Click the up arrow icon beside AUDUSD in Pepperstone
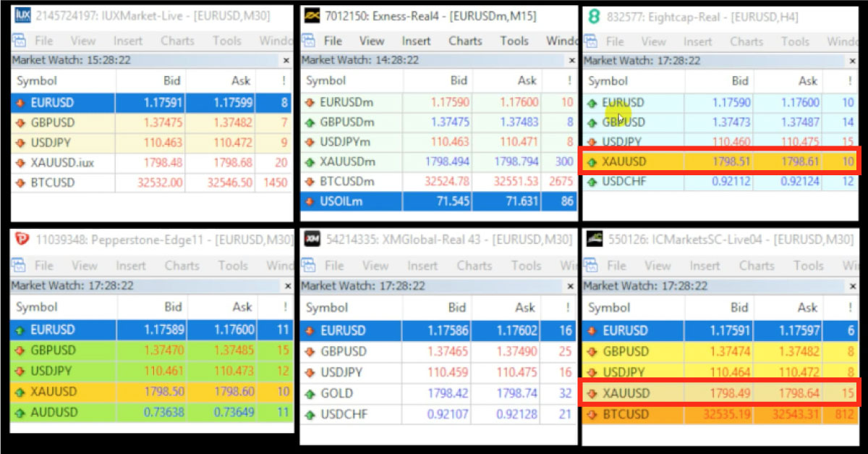The width and height of the screenshot is (868, 454). 21,413
